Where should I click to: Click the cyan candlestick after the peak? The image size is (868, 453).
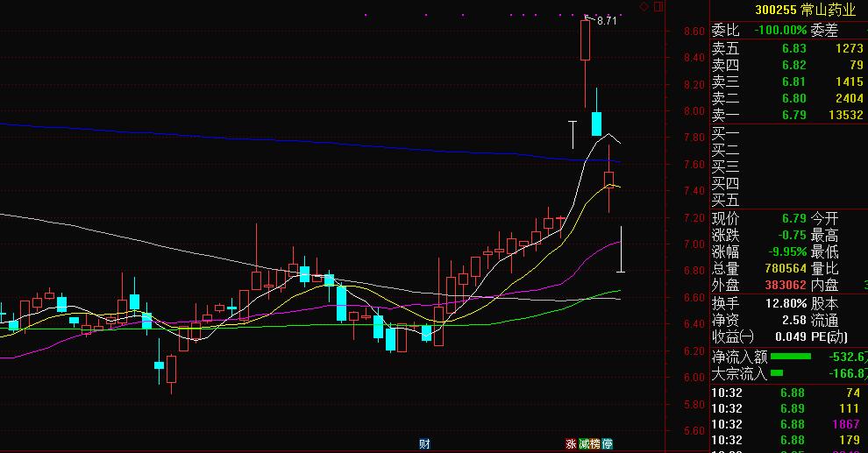pos(596,124)
